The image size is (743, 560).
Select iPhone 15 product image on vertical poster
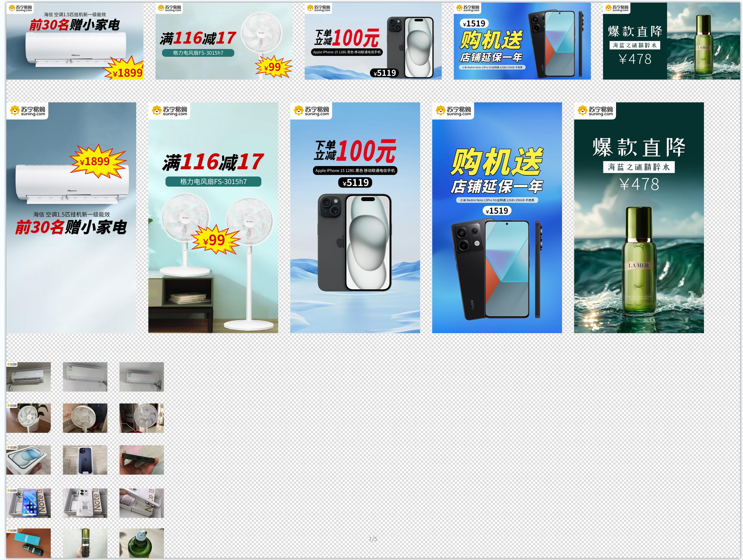355,242
